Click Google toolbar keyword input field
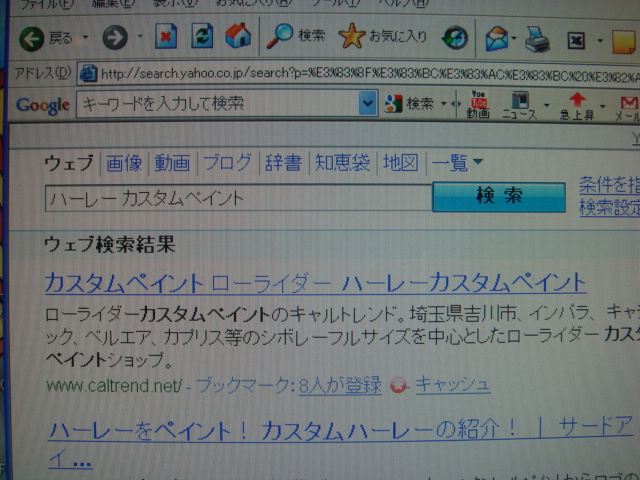640x480 pixels. tap(218, 104)
